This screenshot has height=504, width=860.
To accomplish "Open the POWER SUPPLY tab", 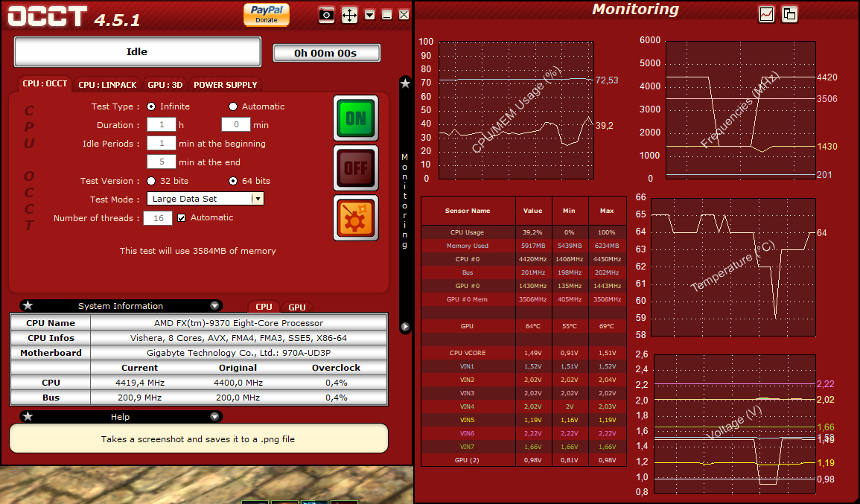I will [x=226, y=85].
